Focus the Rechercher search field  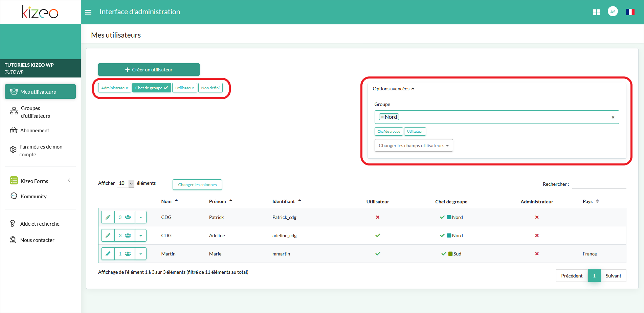click(x=599, y=184)
